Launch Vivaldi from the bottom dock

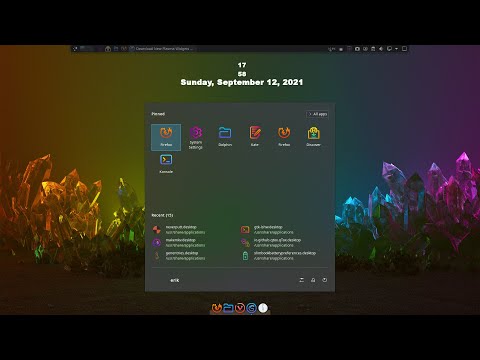coord(240,308)
